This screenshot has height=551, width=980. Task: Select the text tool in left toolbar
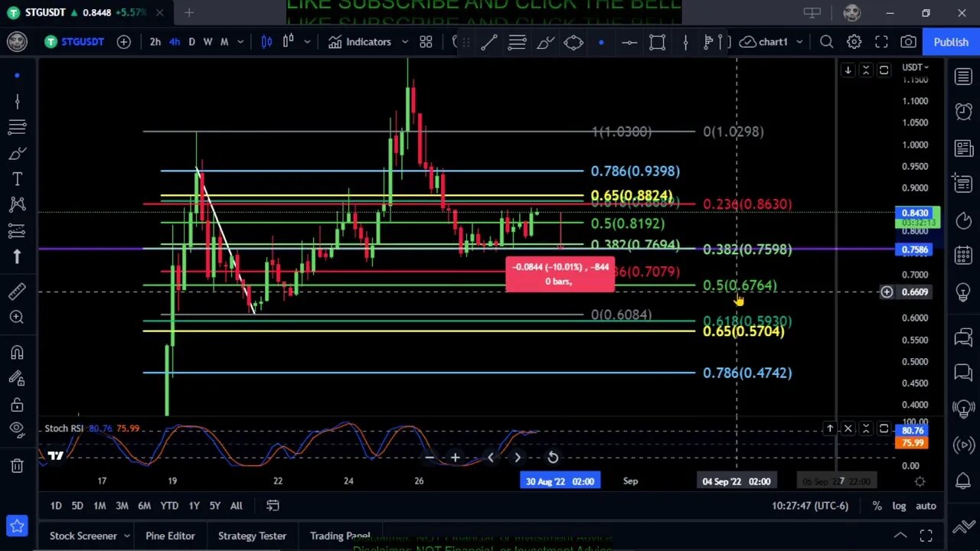(17, 179)
